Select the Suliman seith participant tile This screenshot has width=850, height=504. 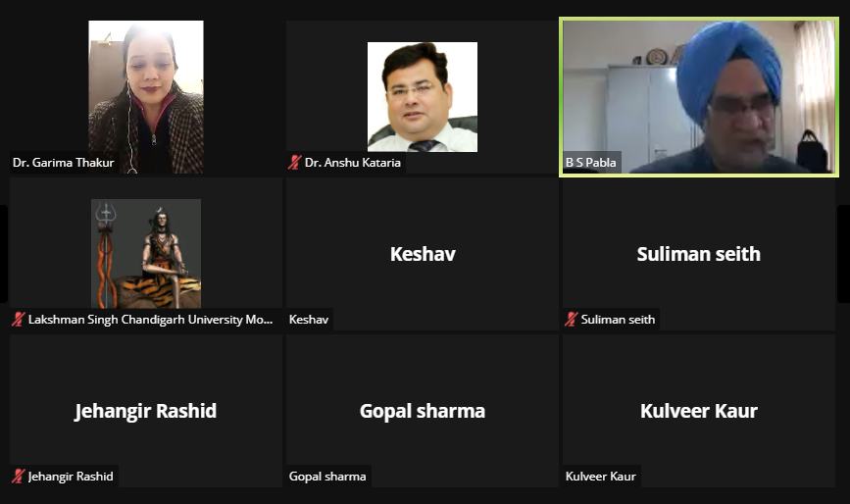pos(699,254)
